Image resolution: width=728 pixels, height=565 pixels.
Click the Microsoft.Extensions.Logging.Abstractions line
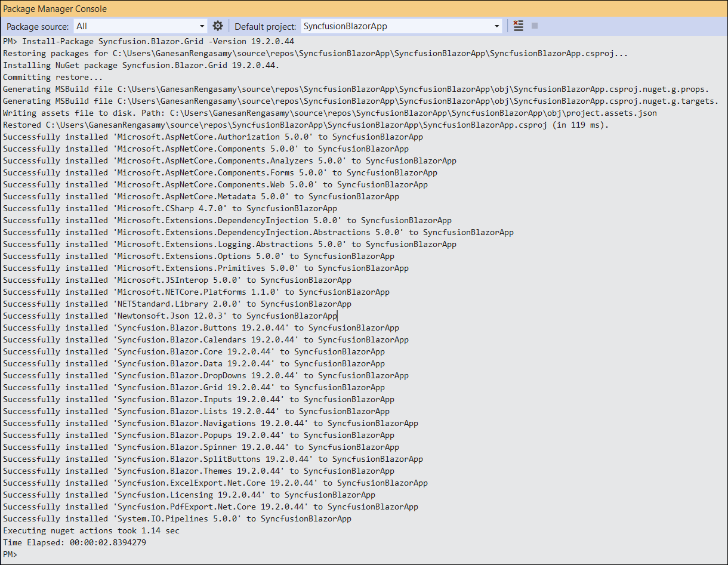(x=230, y=244)
